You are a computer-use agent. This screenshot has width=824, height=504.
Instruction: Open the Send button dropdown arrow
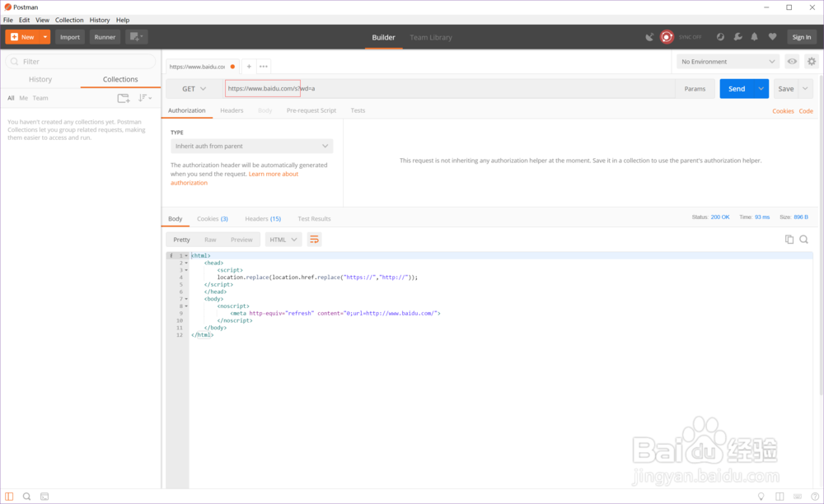click(761, 89)
